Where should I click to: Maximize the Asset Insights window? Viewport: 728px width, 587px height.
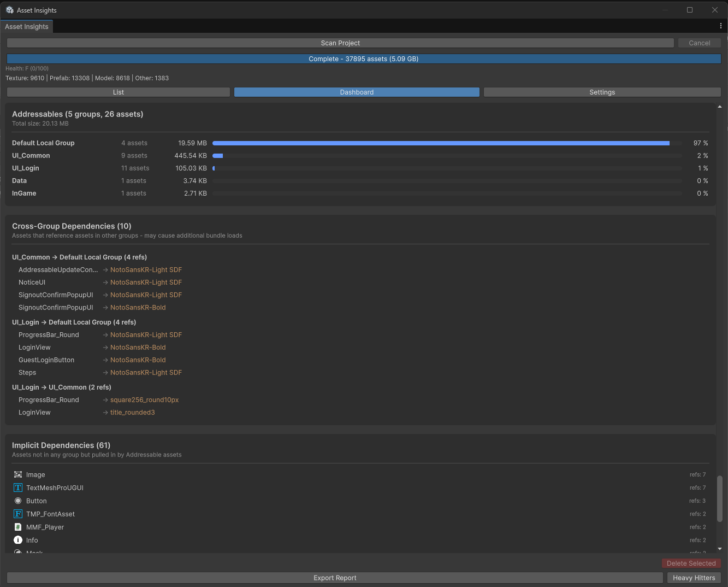tap(690, 10)
